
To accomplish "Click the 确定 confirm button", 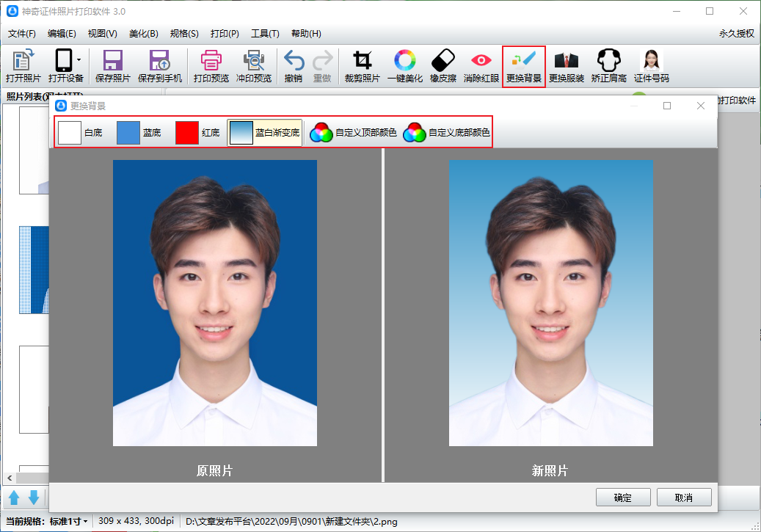I will click(623, 498).
